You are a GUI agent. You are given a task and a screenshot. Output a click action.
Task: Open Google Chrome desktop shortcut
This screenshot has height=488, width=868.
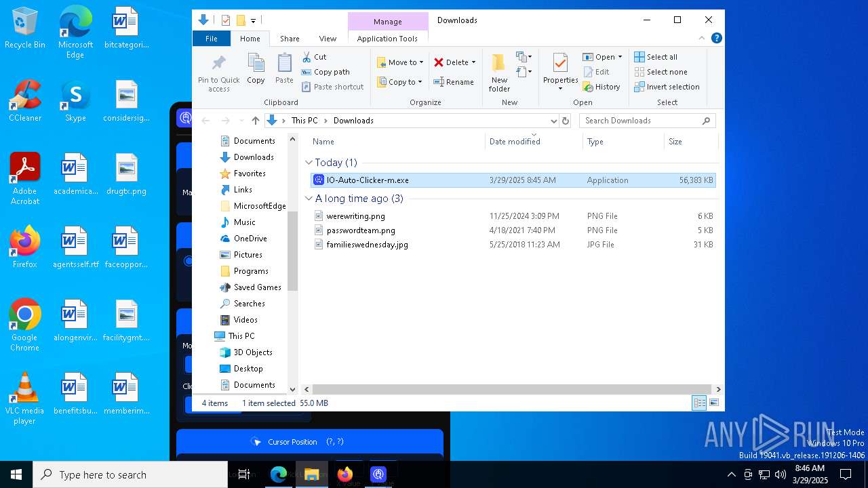pos(25,325)
